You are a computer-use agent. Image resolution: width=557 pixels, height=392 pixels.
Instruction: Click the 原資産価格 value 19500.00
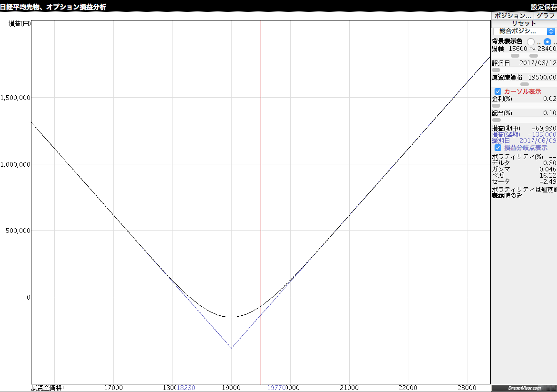point(542,77)
